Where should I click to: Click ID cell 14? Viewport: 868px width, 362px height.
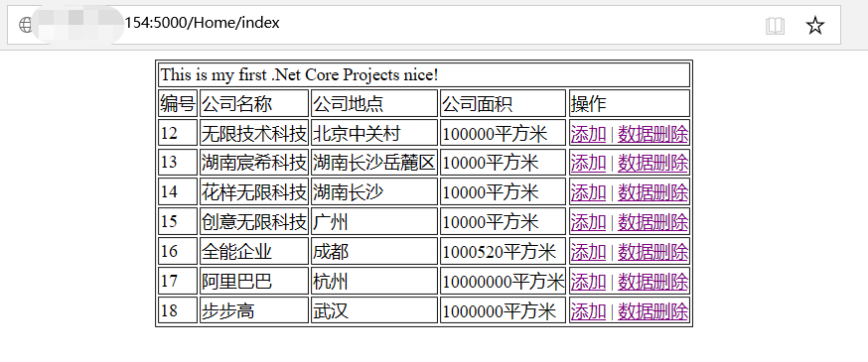point(178,192)
